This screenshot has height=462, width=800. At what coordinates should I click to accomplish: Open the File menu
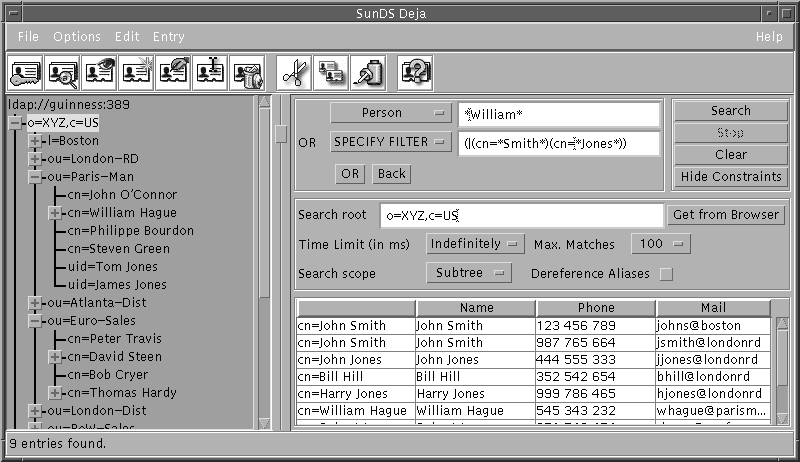[x=28, y=37]
